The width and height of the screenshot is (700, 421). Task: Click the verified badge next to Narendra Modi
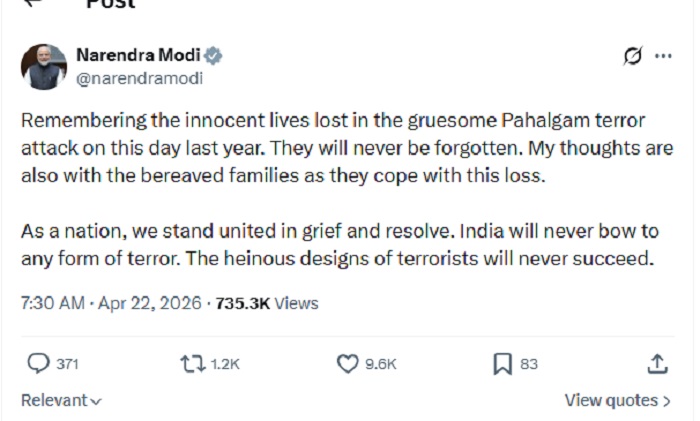point(214,55)
